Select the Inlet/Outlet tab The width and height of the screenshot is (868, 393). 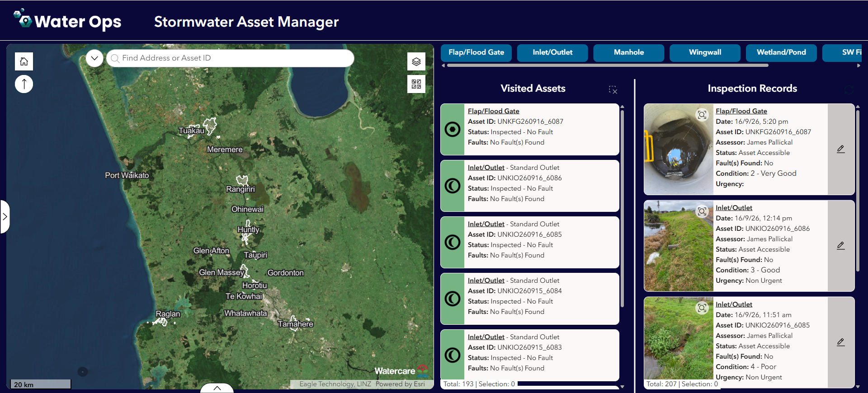pyautogui.click(x=552, y=52)
